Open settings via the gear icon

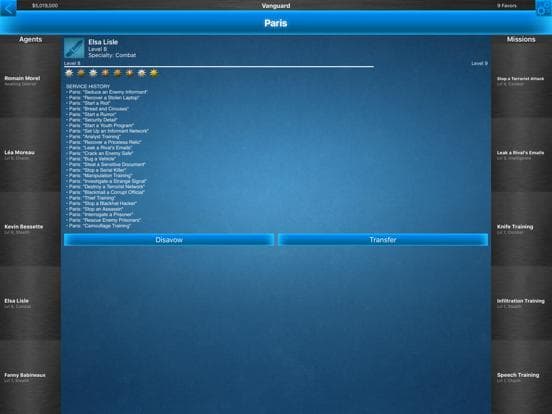click(x=544, y=8)
